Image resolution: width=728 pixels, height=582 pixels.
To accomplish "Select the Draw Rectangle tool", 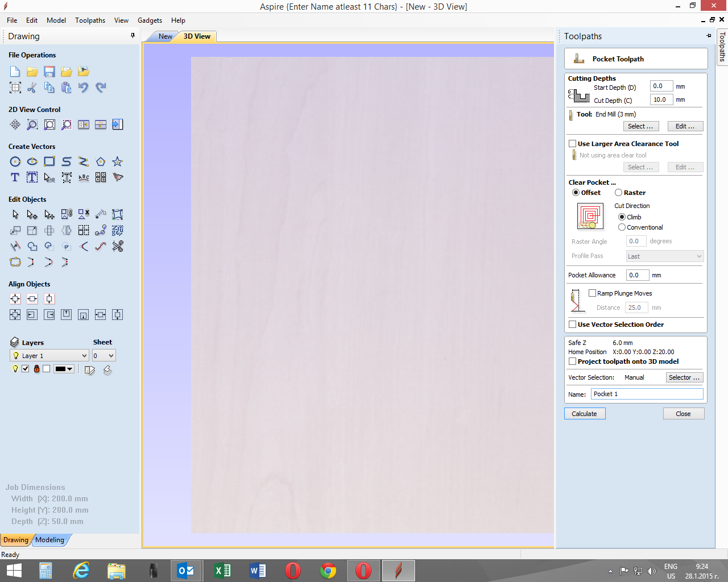I will coord(49,161).
